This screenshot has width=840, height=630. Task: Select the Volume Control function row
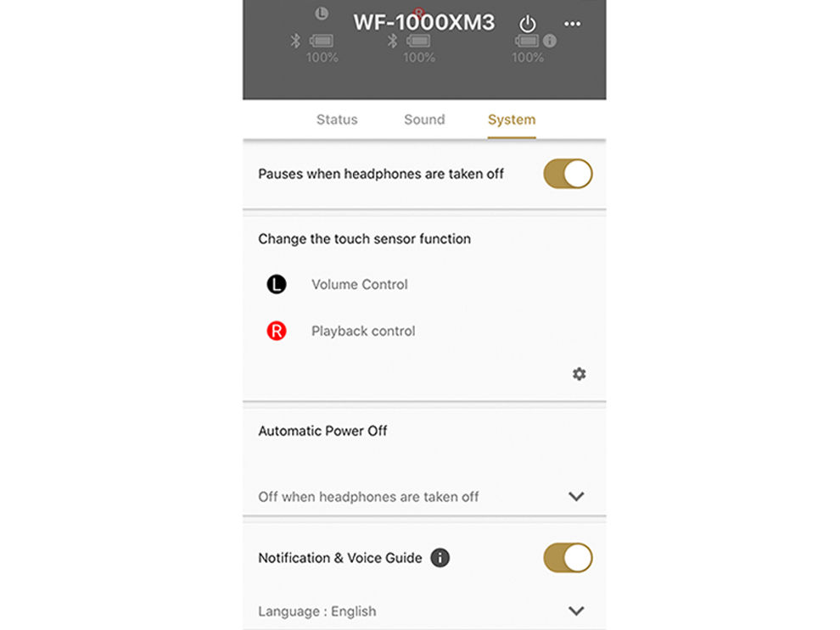click(x=424, y=284)
